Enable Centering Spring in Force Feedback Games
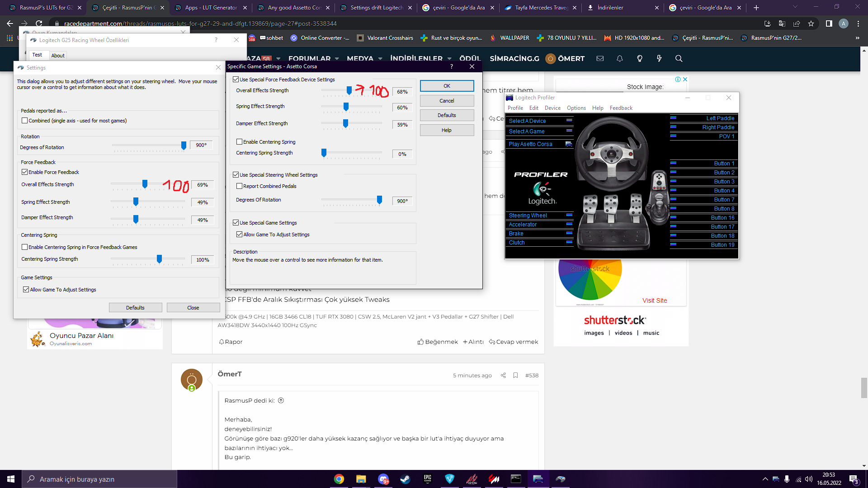This screenshot has width=868, height=488. pos(25,247)
